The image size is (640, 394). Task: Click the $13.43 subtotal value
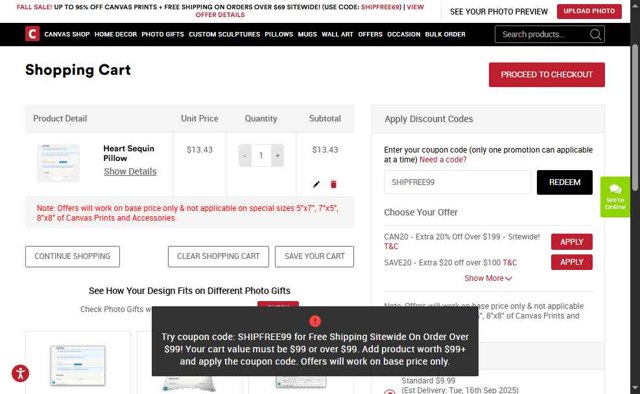pos(325,150)
